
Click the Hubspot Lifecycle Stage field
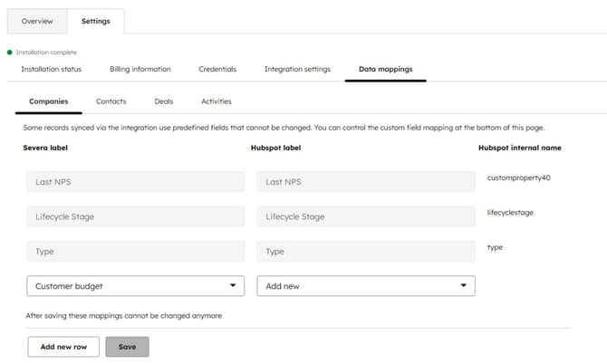click(366, 216)
